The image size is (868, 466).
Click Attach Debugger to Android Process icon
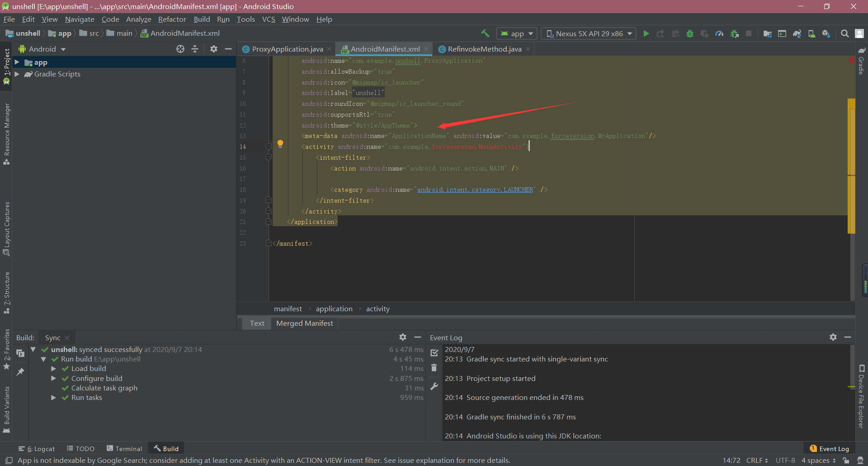(x=735, y=33)
